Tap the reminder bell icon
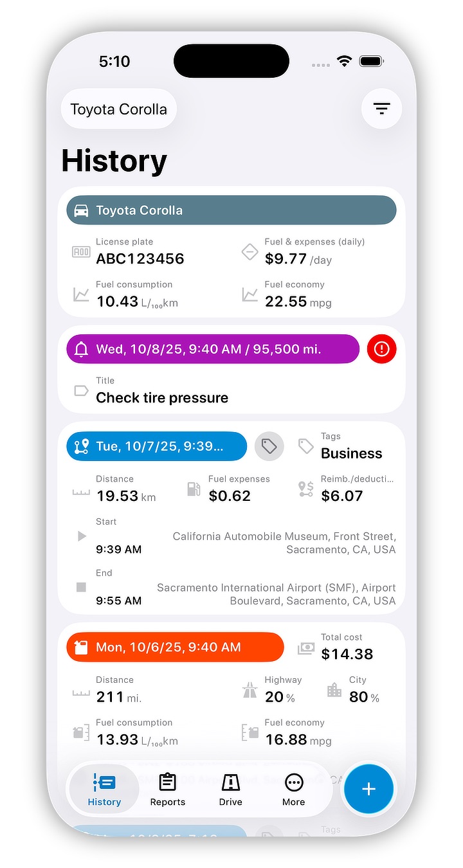 pyautogui.click(x=81, y=349)
